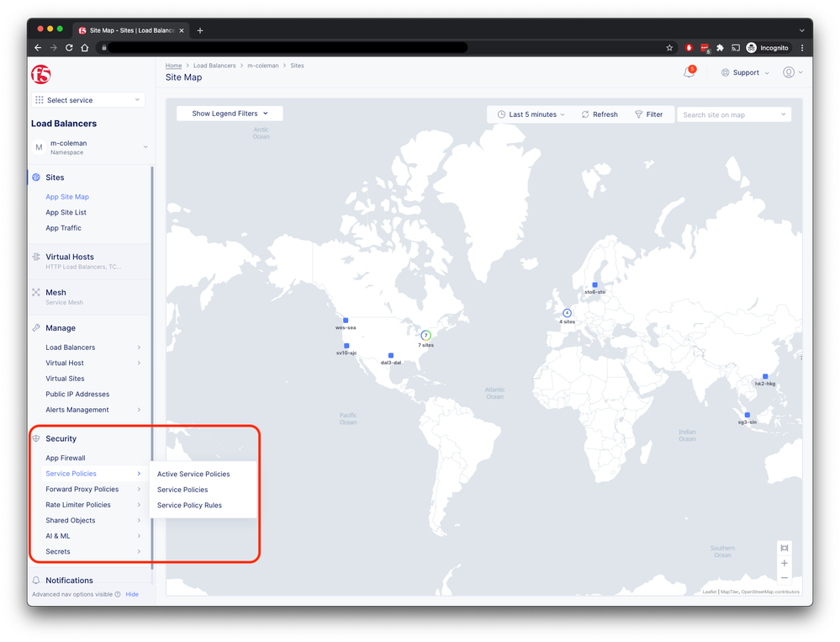Click the map zoom in plus button
Screen dimensions: 840x642
(784, 563)
